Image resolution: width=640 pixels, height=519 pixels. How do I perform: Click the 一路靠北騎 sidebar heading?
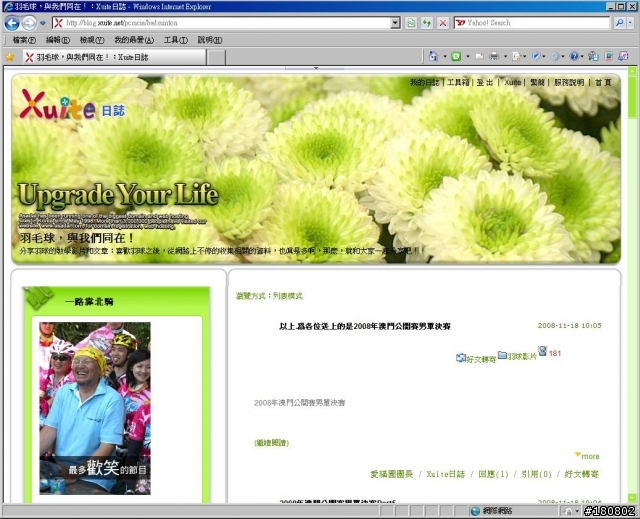pyautogui.click(x=89, y=302)
